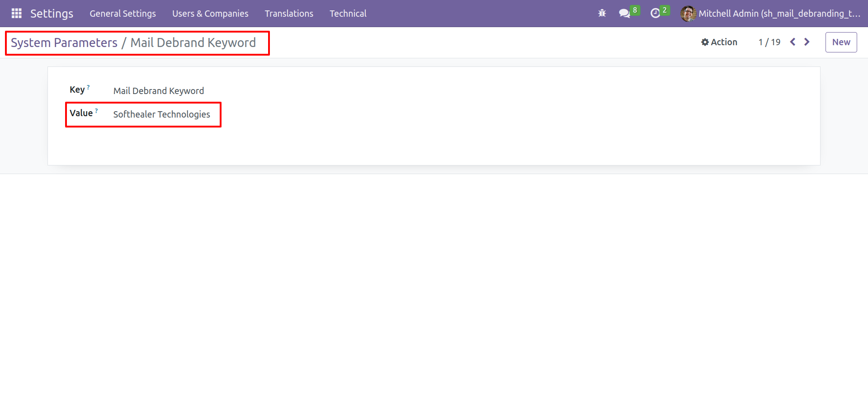The height and width of the screenshot is (406, 868).
Task: Edit the Value field Softhealer Technologies
Action: coord(162,114)
